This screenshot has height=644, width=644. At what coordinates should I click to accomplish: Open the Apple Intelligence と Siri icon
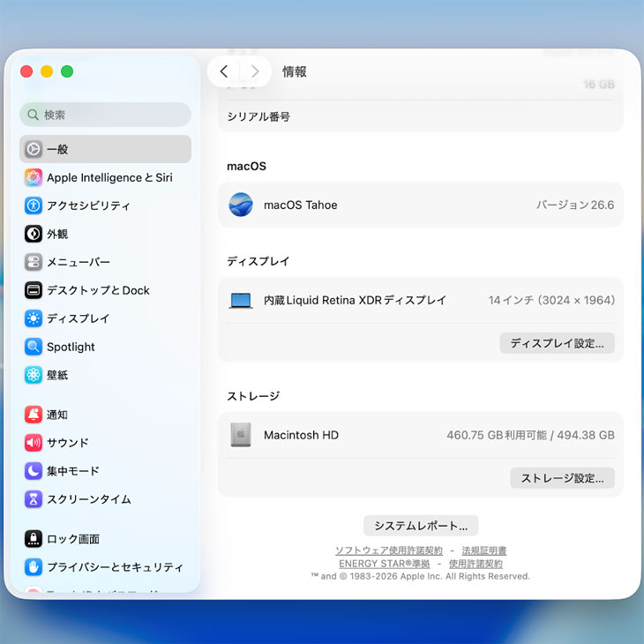[x=34, y=177]
